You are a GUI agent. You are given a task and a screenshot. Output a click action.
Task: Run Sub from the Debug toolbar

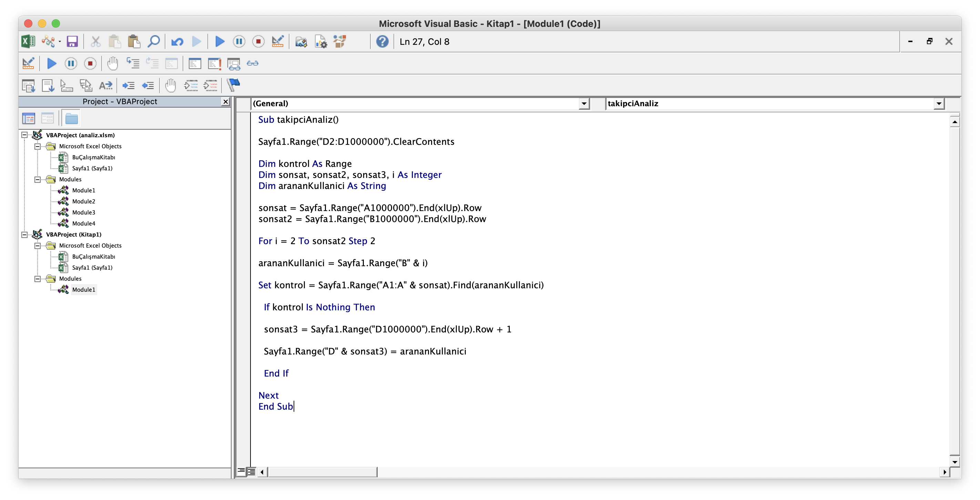click(x=51, y=63)
